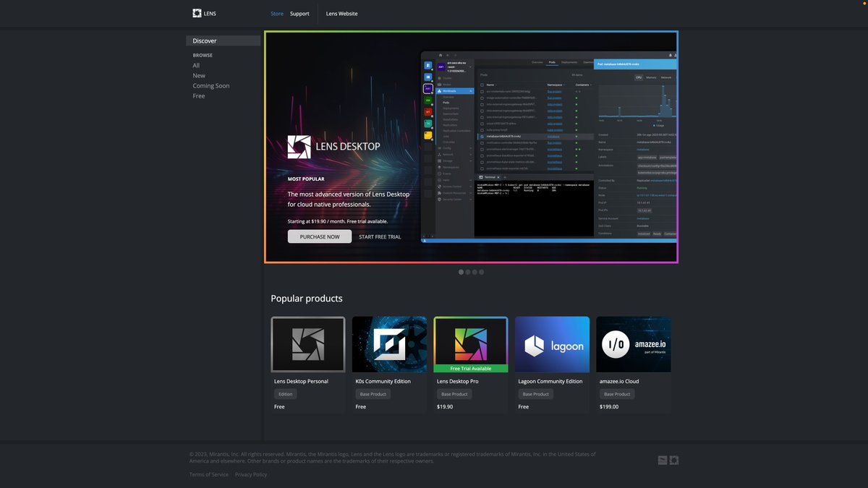Viewport: 868px width, 488px height.
Task: Click the Lens logo icon in footer
Action: pos(674,460)
